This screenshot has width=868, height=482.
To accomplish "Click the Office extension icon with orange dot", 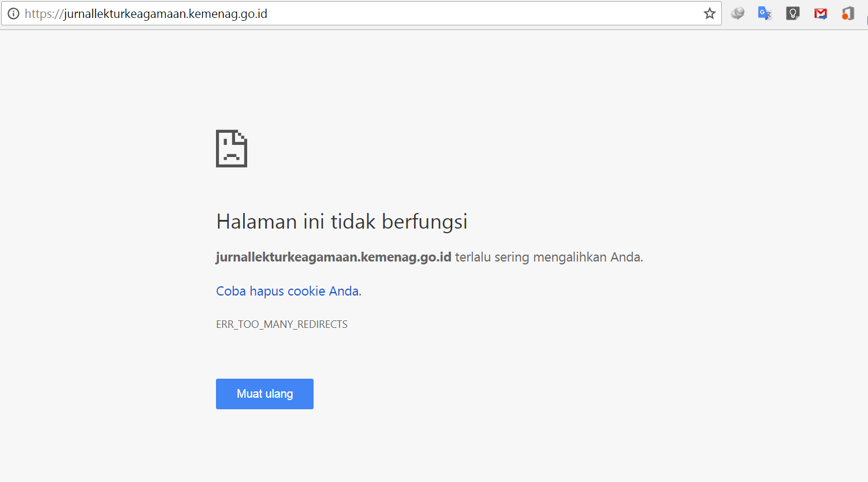I will tap(847, 14).
